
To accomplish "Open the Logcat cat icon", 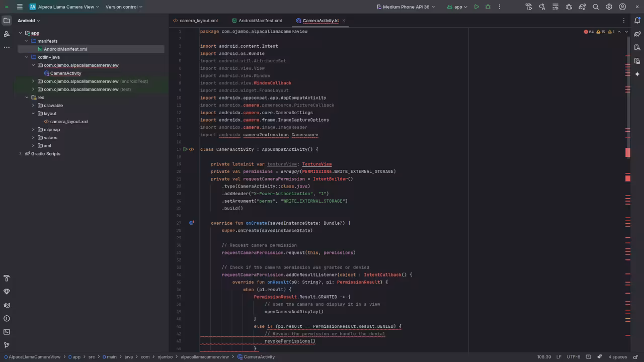I will click(7, 305).
